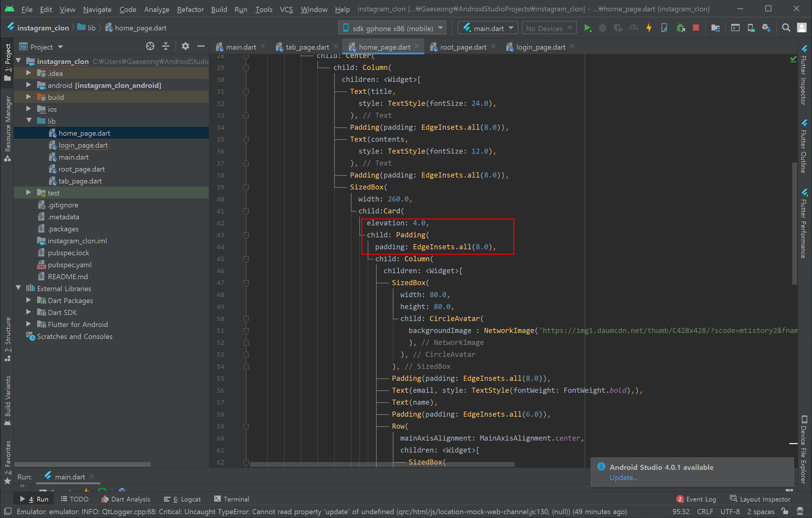Collapse all in Project panel
The height and width of the screenshot is (518, 812).
pyautogui.click(x=165, y=46)
